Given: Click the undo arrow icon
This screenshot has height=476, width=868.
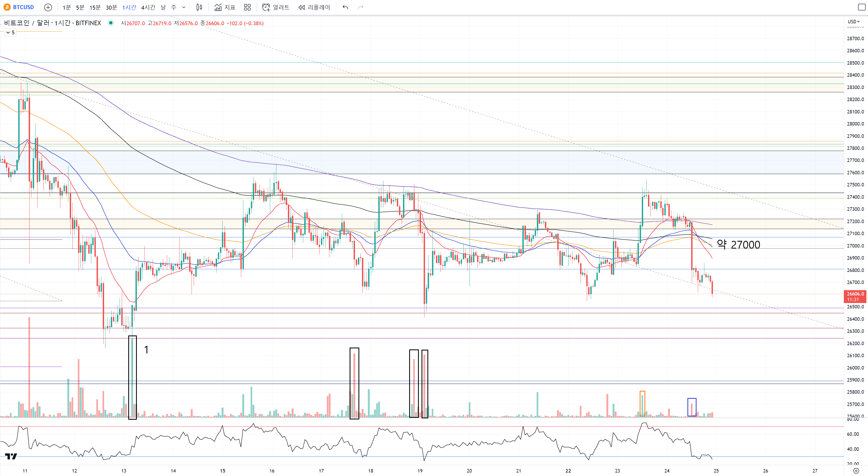Looking at the screenshot, I should coord(345,8).
